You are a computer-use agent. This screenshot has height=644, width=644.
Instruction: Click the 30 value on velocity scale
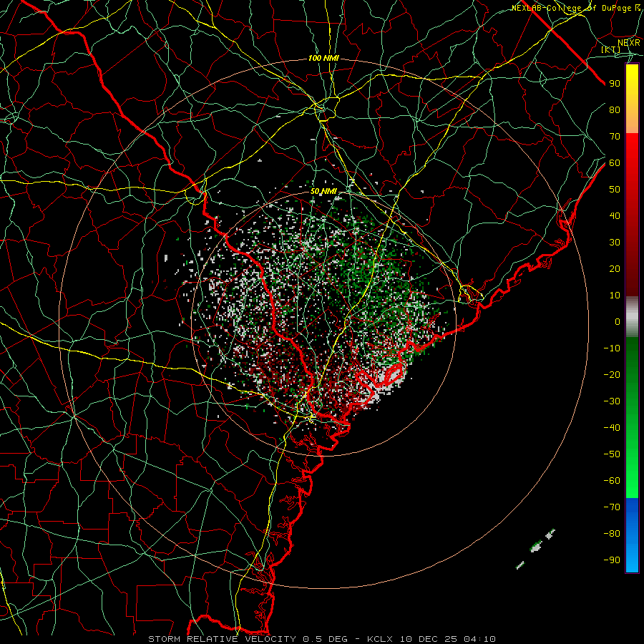pos(615,243)
